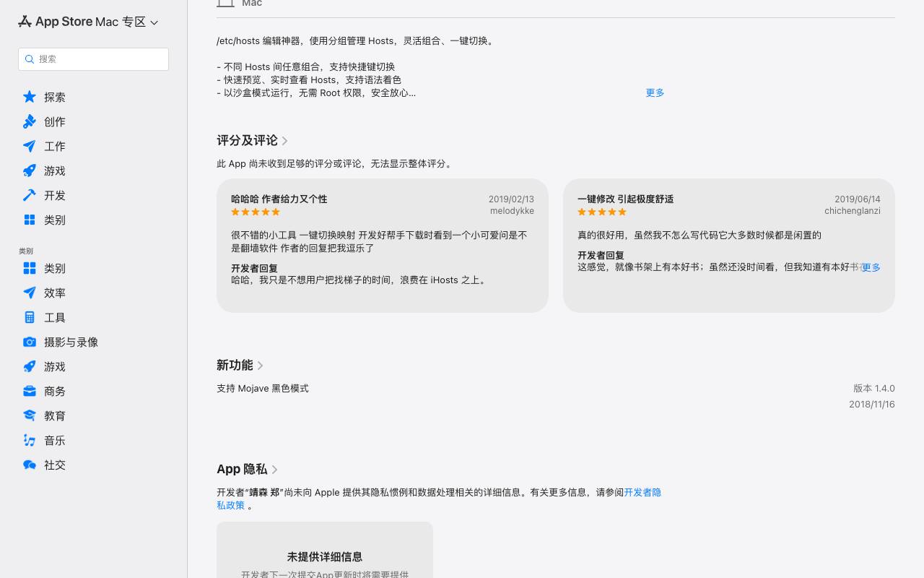The height and width of the screenshot is (578, 924).
Task: Expand the 新功能 version history chevron
Action: (261, 366)
